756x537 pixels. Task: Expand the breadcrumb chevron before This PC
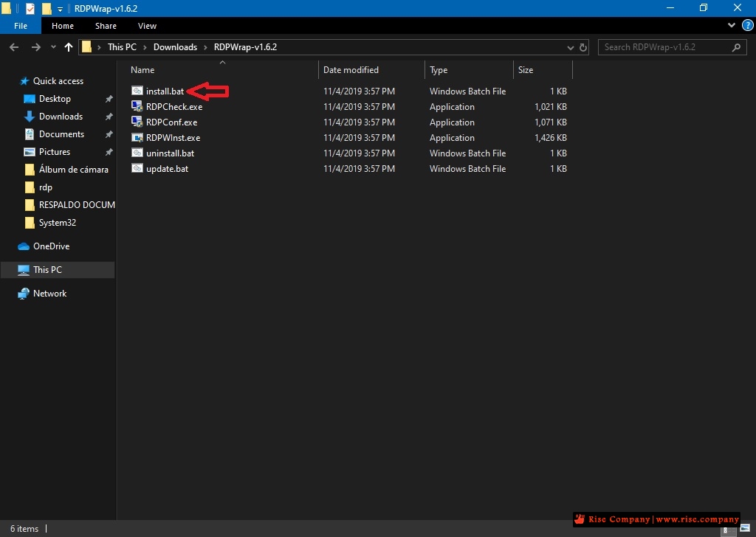coord(99,47)
